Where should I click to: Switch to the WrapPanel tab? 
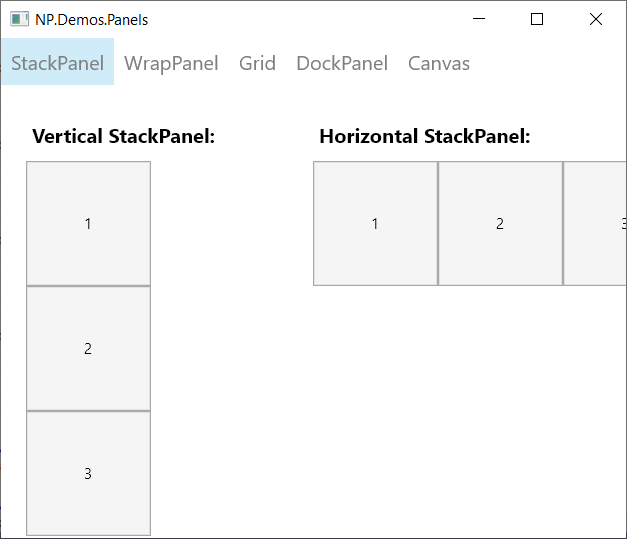pos(171,63)
